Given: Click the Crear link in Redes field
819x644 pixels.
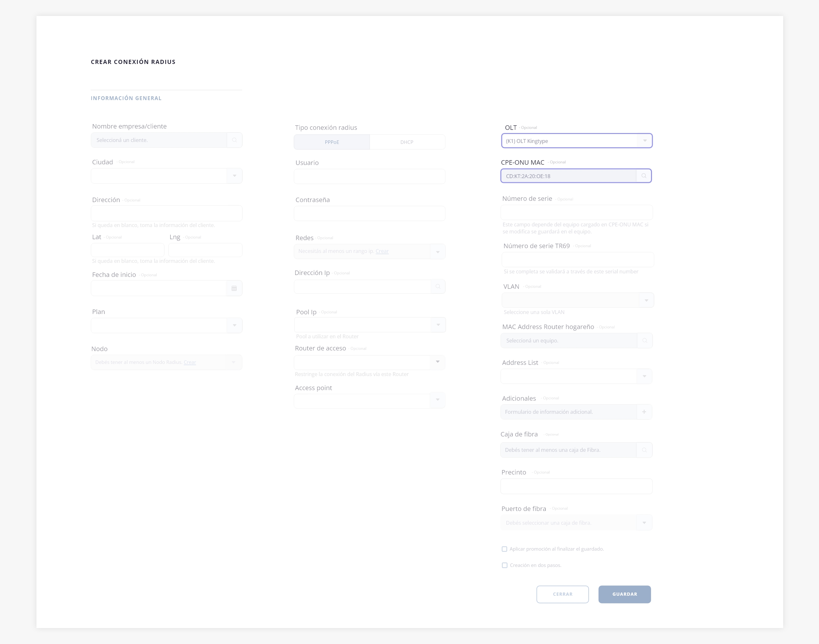Looking at the screenshot, I should click(382, 251).
